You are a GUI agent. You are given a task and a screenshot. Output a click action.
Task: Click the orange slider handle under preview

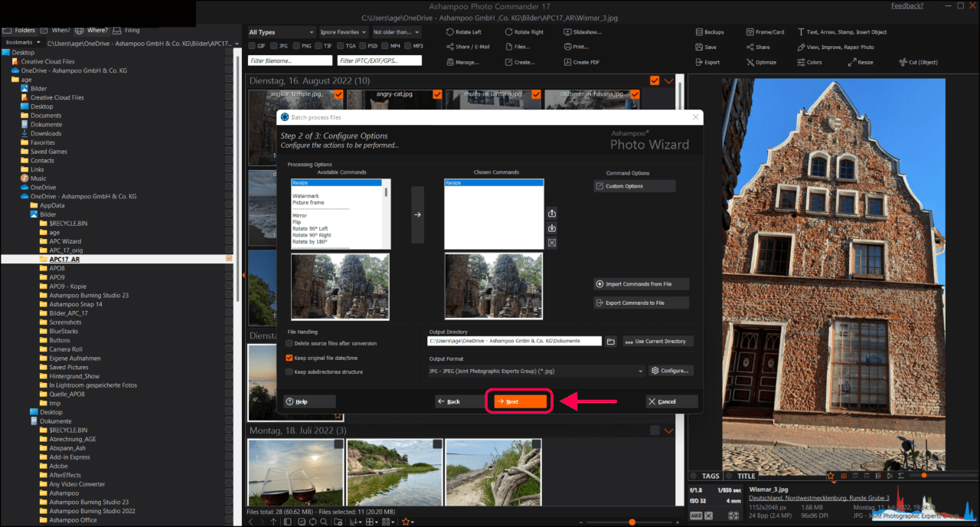(923, 476)
